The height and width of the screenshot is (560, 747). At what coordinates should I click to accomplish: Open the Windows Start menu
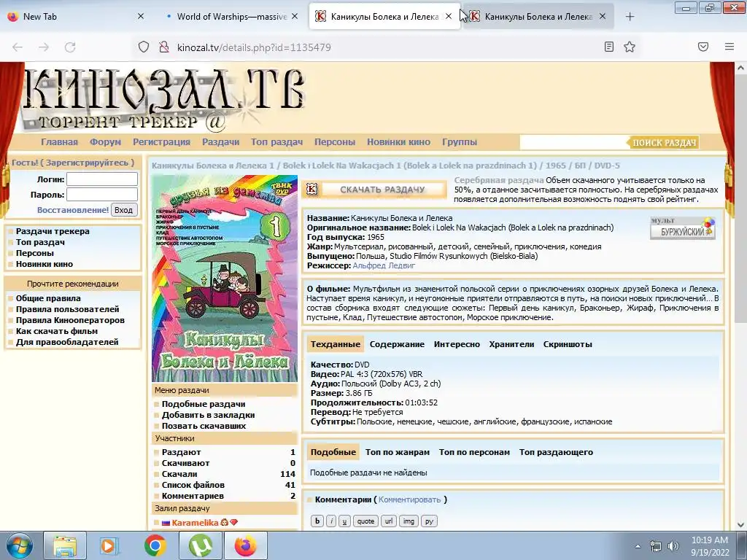[x=20, y=545]
